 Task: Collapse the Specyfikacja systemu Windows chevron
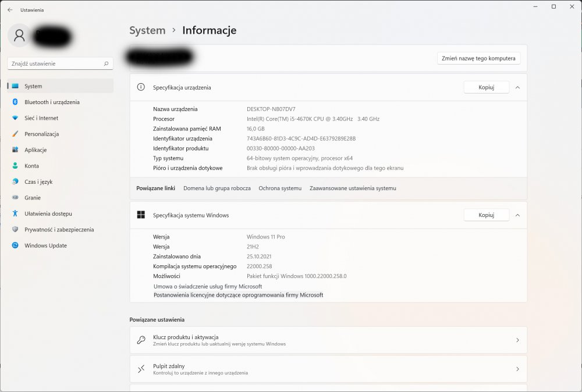pos(517,215)
